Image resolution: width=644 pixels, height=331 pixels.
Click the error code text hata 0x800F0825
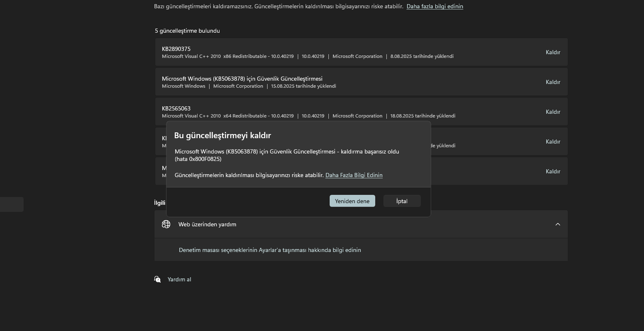(x=198, y=159)
